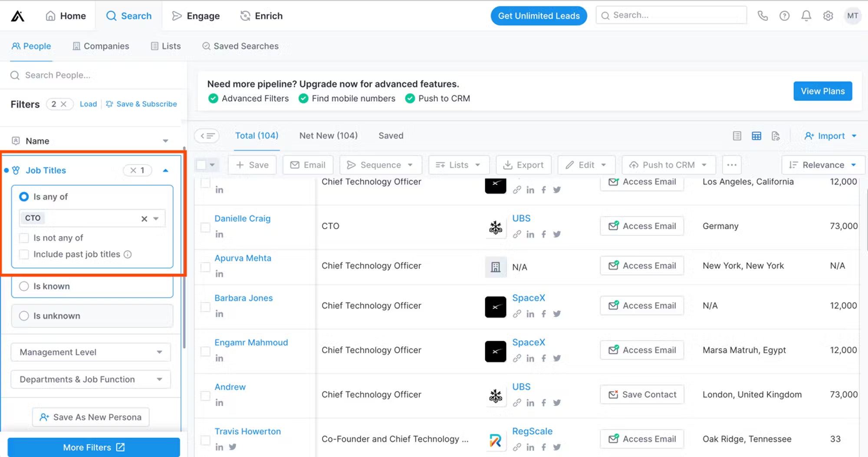Switch to list view icon
868x457 pixels.
coord(736,135)
